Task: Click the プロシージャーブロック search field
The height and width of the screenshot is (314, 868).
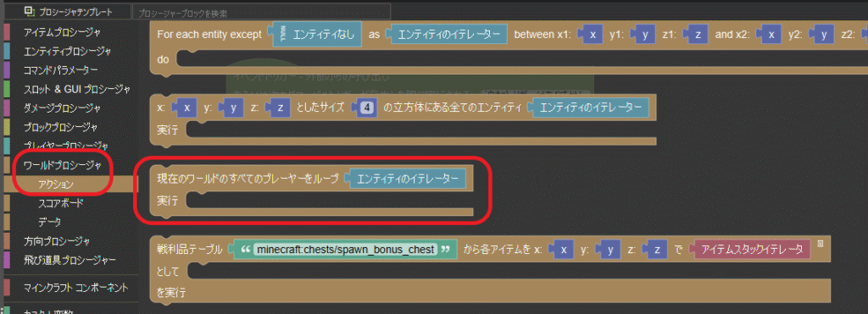Action: [x=261, y=12]
